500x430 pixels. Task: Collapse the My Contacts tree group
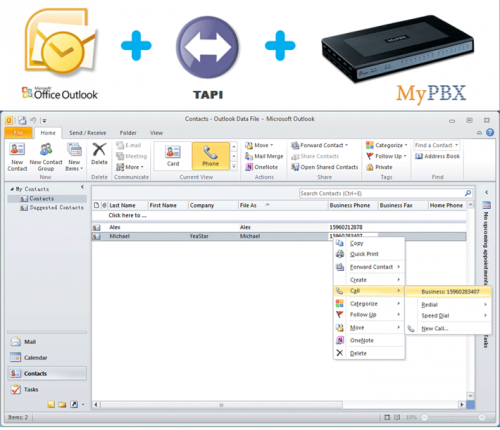coord(12,189)
